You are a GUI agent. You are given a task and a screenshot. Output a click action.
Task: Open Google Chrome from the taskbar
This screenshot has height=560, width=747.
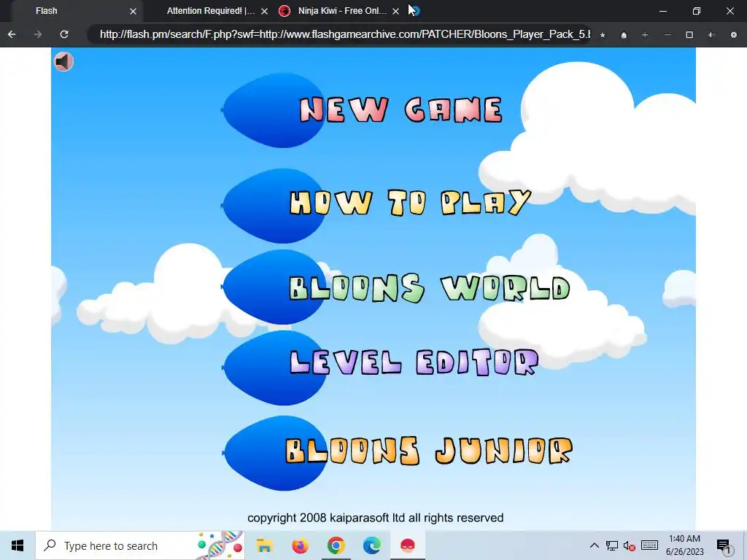(x=336, y=545)
